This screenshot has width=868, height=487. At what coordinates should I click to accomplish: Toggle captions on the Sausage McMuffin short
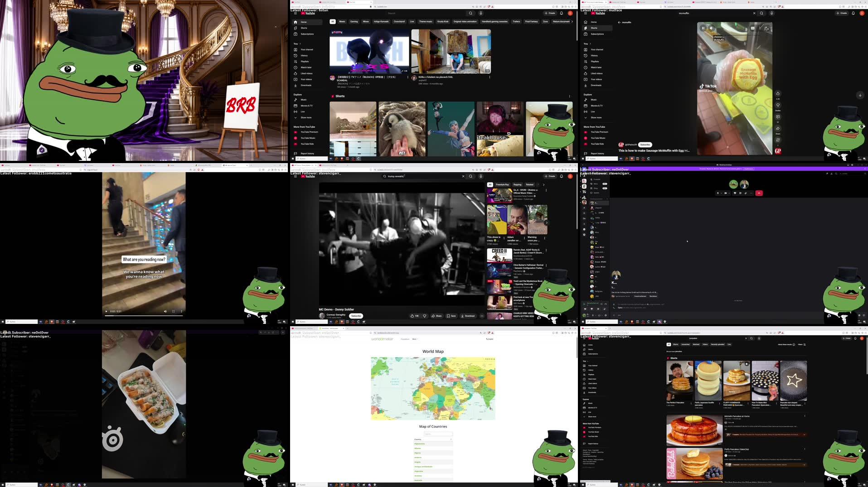pos(753,28)
